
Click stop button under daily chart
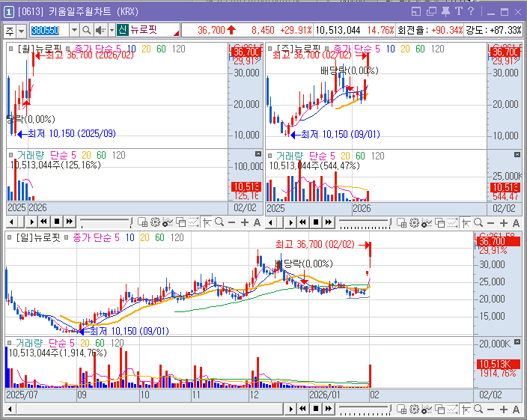point(316,409)
